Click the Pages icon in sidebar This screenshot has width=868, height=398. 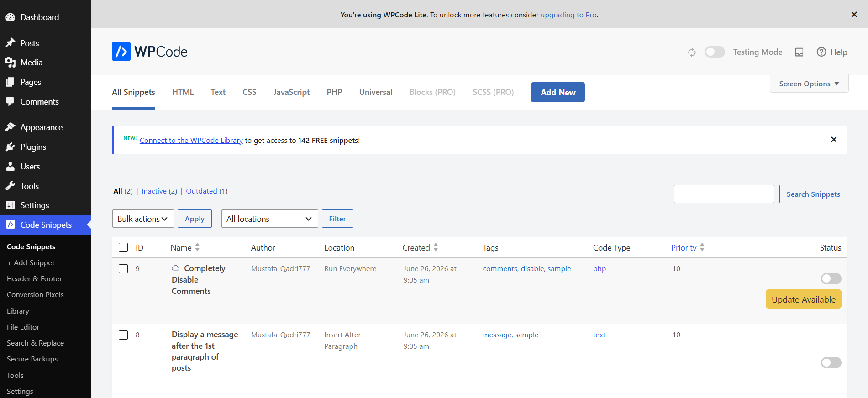pos(11,82)
